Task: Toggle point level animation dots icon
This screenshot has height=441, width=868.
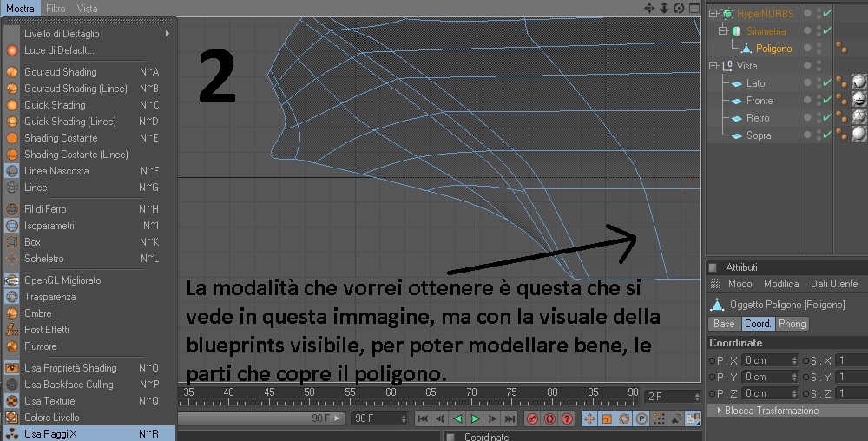Action: click(658, 418)
